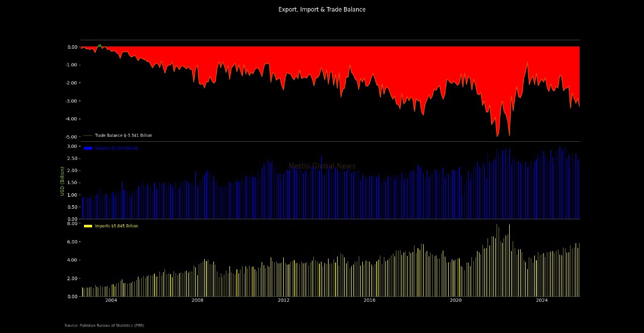This screenshot has width=644, height=333.
Task: Click the chart title Export, Import & Trade Balance
Action: (x=322, y=10)
